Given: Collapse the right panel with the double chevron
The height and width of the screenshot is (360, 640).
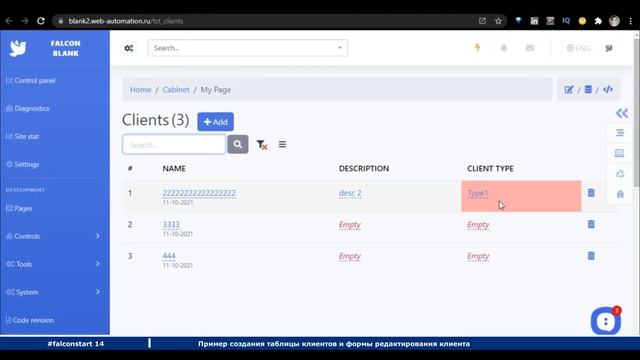Looking at the screenshot, I should point(622,113).
